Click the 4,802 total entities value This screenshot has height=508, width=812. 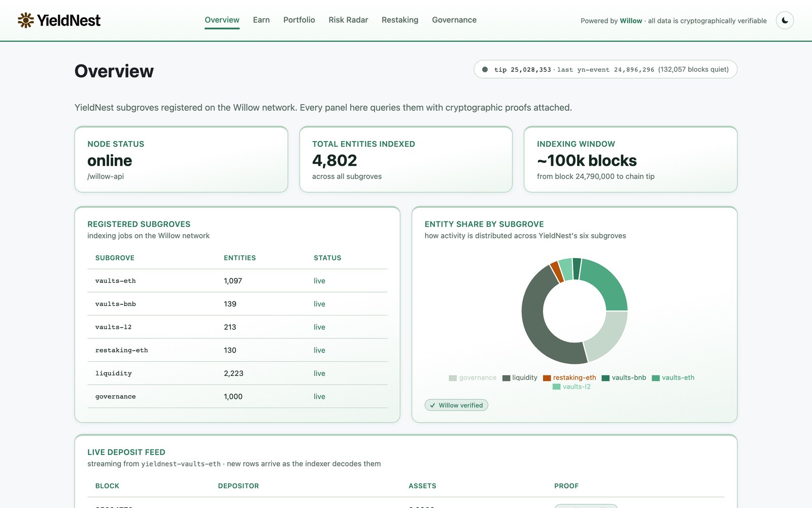pos(334,161)
